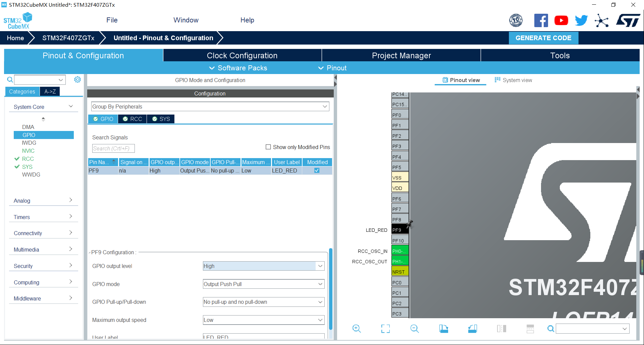Click the pinout search magnifier icon

tap(550, 329)
